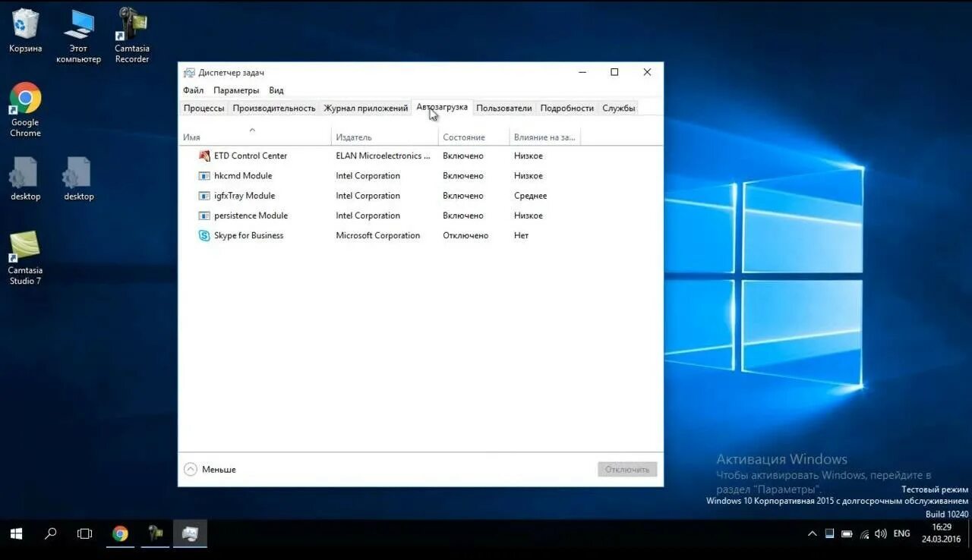The height and width of the screenshot is (560, 972).
Task: Click the Chrome icon on the taskbar
Action: pos(119,533)
